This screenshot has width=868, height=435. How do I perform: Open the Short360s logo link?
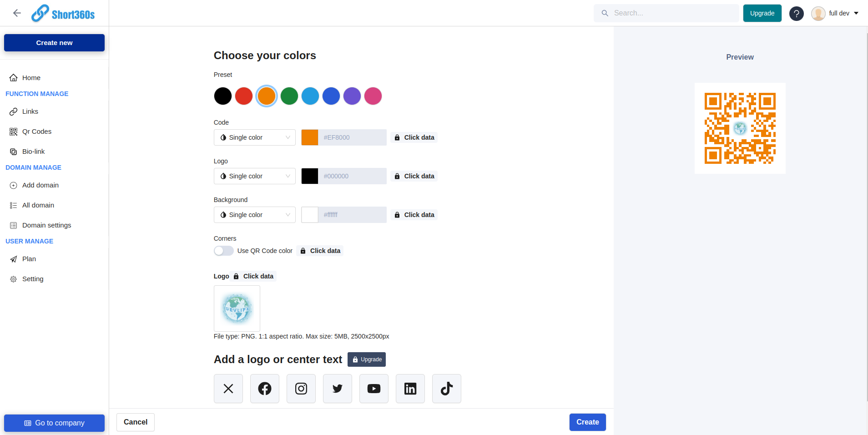coord(63,13)
